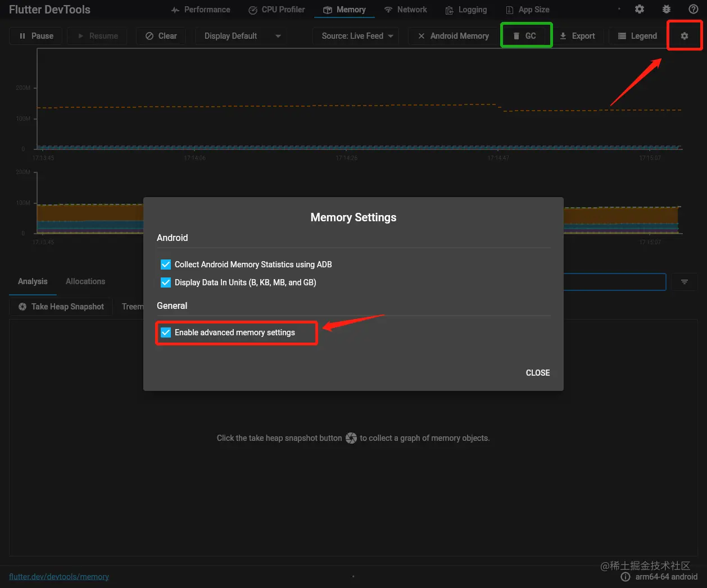Open DevTools settings gear in top bar
Image resolution: width=707 pixels, height=588 pixels.
(640, 9)
